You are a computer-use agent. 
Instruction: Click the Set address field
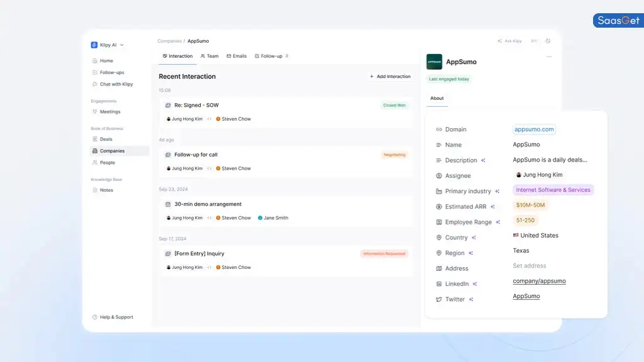point(530,266)
